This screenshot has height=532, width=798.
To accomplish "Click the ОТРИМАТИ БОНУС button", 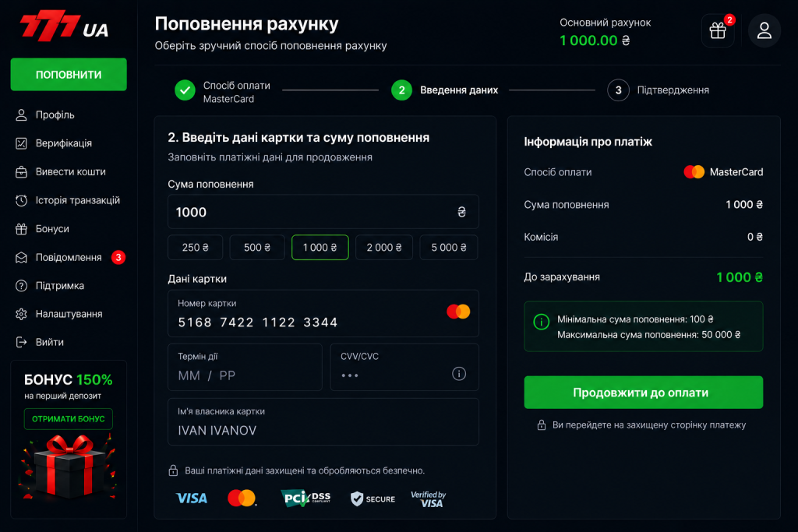I will pyautogui.click(x=69, y=419).
